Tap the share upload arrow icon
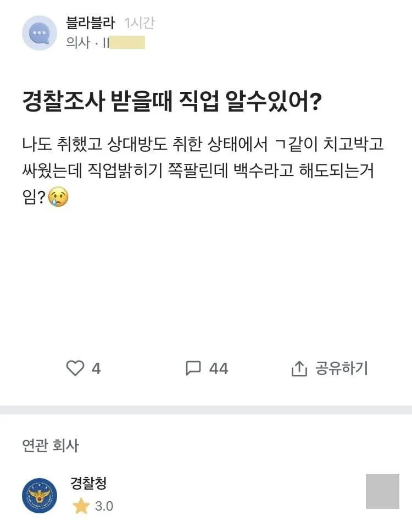 299,368
